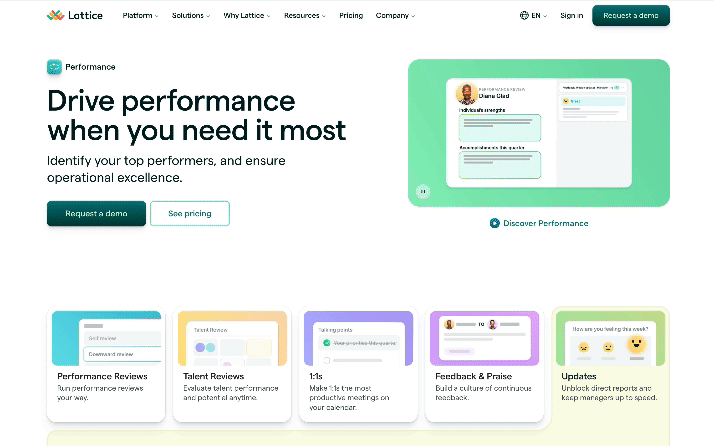Click Request a demo in header
Image resolution: width=714 pixels, height=446 pixels.
[x=631, y=15]
